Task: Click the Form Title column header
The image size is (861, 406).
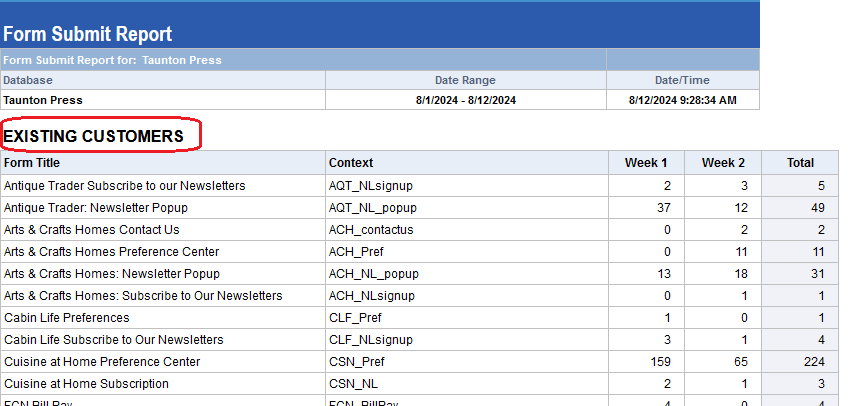Action: point(32,163)
